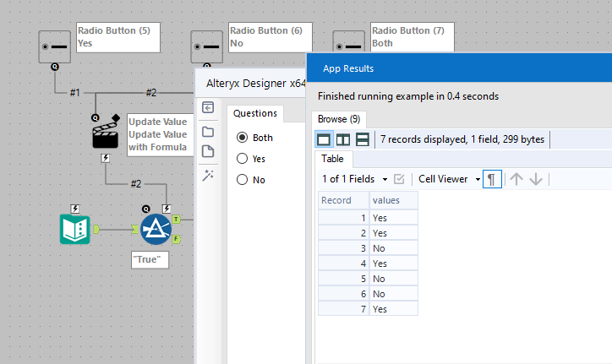Open the Browse (9) tab

tap(339, 119)
